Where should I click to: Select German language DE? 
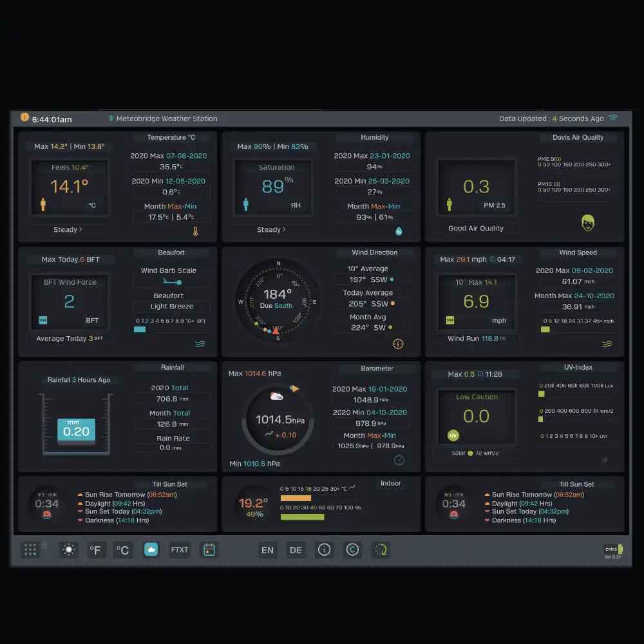[x=296, y=550]
